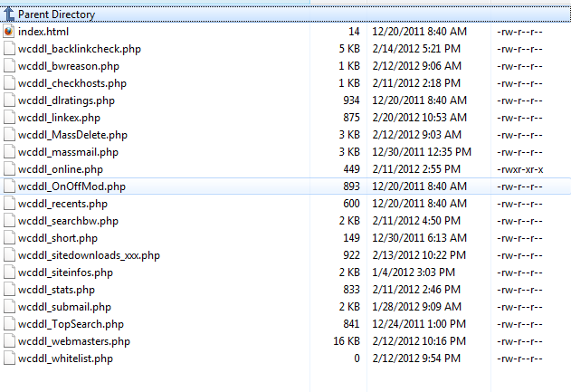571x392 pixels.
Task: Click file icon of wcddl_whitelist.php
Action: tap(9, 359)
